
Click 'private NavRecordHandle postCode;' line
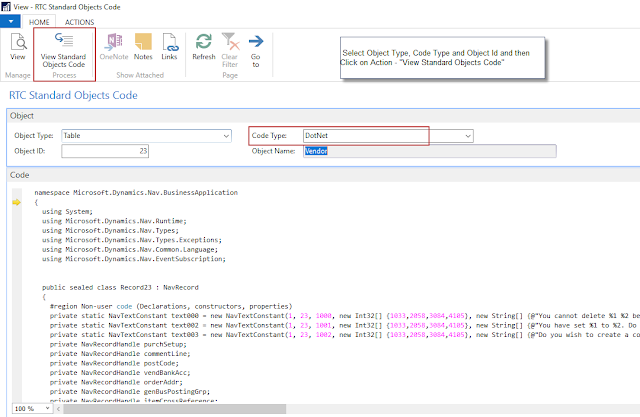point(114,364)
